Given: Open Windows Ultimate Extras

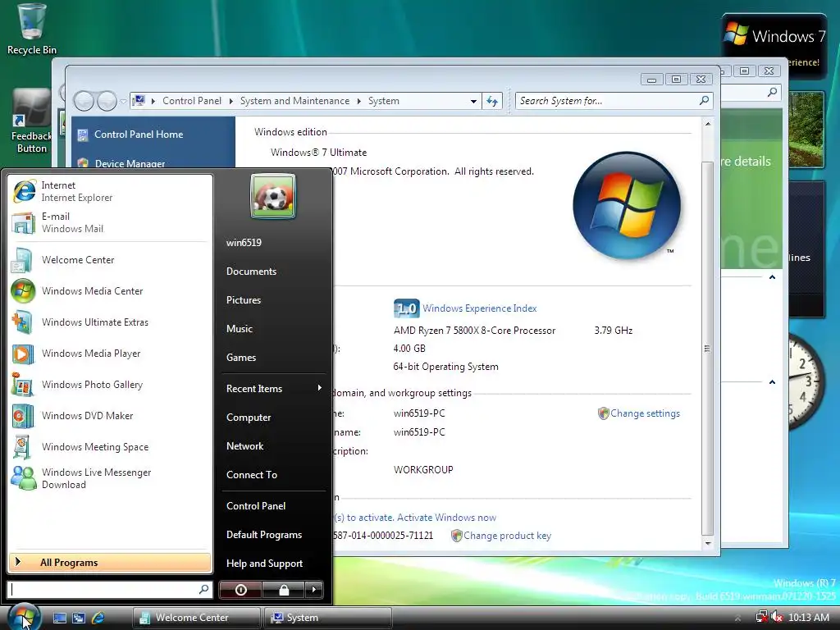Looking at the screenshot, I should (110, 322).
